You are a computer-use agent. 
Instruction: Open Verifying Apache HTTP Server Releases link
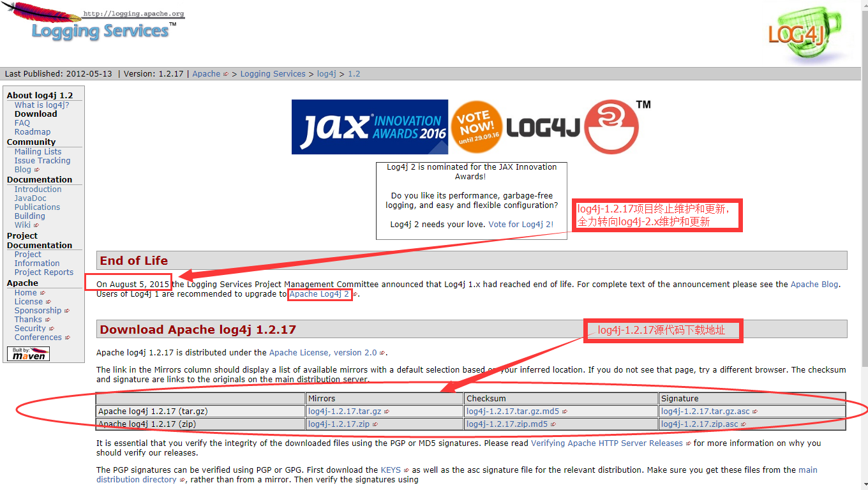tap(607, 443)
